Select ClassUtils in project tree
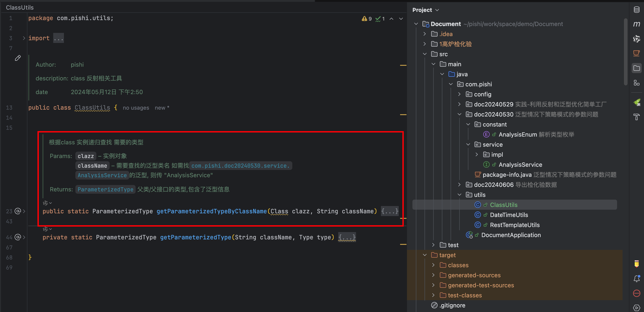The height and width of the screenshot is (312, 644). tap(515, 205)
